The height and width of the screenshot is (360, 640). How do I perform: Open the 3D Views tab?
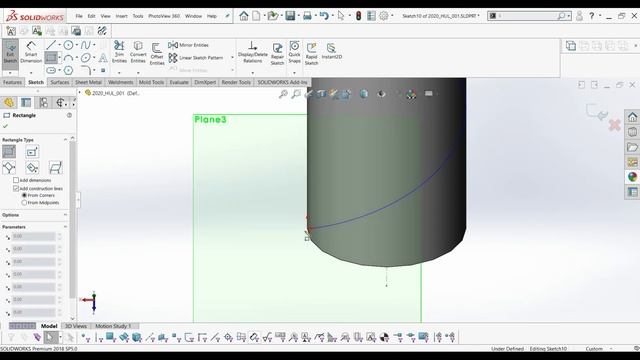click(76, 326)
